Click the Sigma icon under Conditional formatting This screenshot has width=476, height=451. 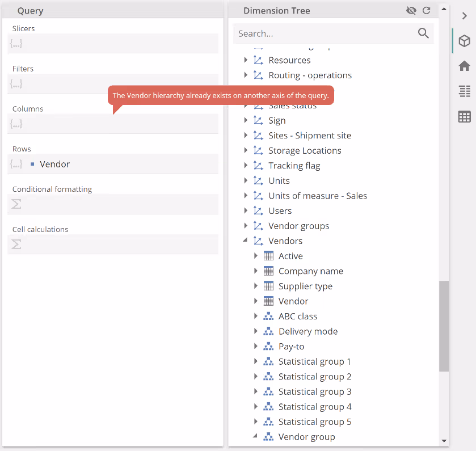pos(16,204)
